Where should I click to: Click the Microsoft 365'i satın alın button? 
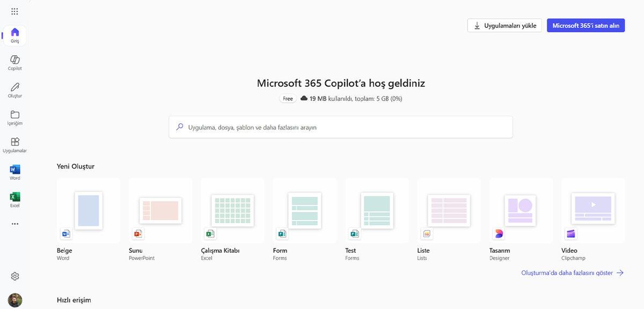tap(586, 25)
